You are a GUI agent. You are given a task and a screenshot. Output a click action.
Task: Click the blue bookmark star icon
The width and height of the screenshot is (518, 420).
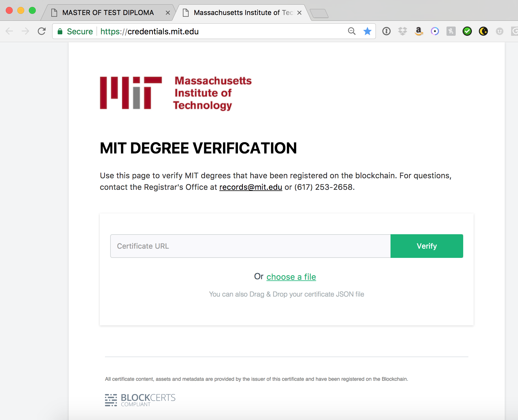tap(367, 31)
